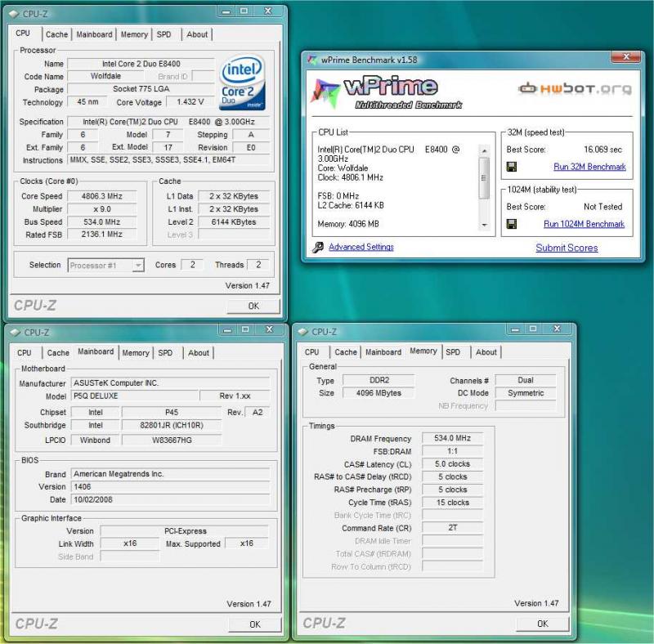Maximize the Mainboard CPU-Z window
The width and height of the screenshot is (654, 644).
pos(245,329)
